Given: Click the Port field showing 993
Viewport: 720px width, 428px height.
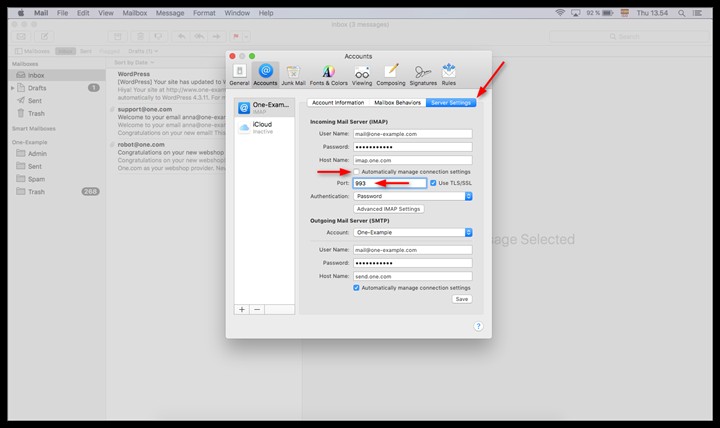Looking at the screenshot, I should [389, 183].
